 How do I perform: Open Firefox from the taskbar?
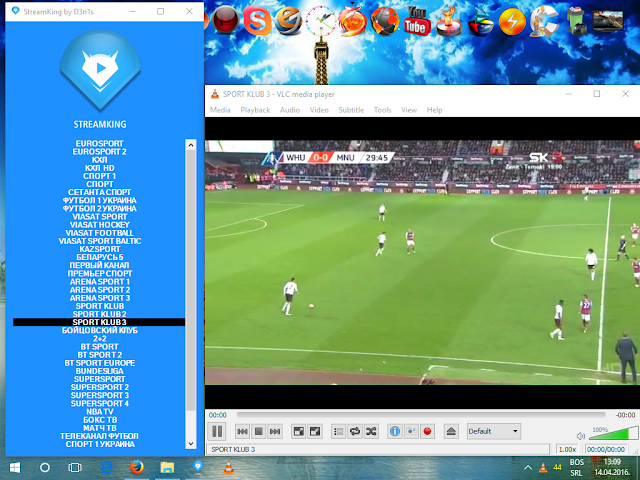click(137, 468)
